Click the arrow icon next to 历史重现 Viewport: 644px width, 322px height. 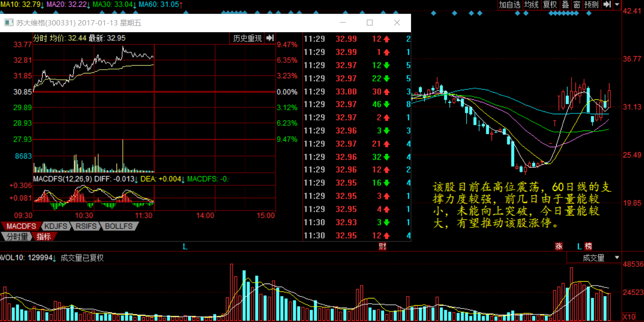tap(270, 38)
